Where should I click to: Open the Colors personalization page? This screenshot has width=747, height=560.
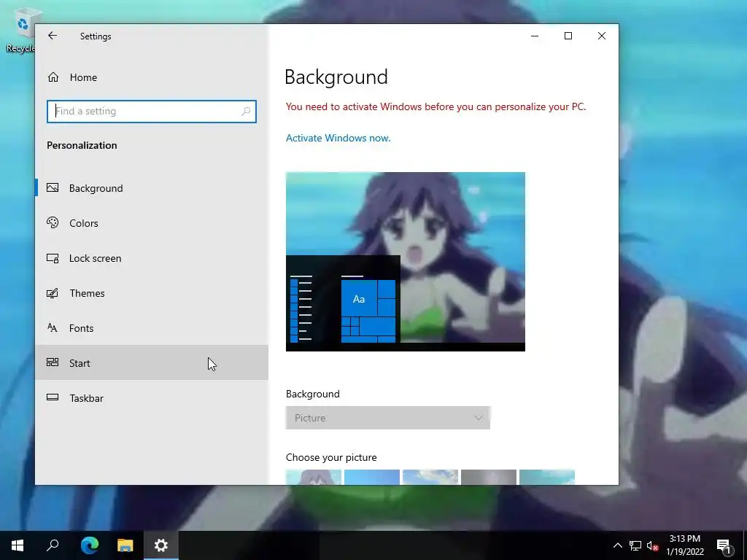(x=152, y=223)
